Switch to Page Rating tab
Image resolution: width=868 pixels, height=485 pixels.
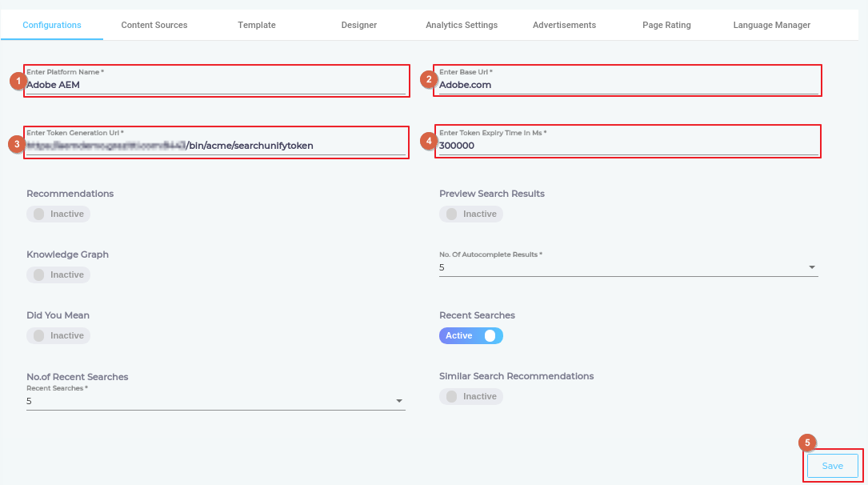[666, 25]
